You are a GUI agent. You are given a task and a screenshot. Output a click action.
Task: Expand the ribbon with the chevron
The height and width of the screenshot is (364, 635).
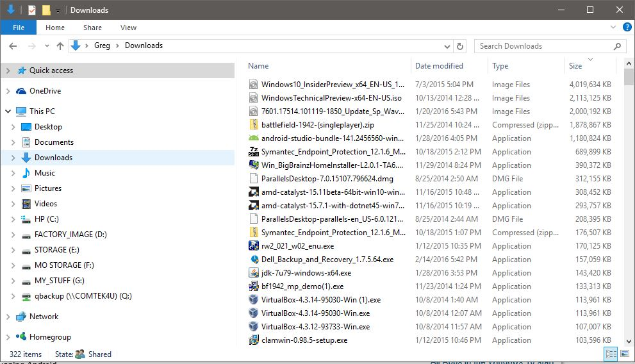tap(613, 27)
